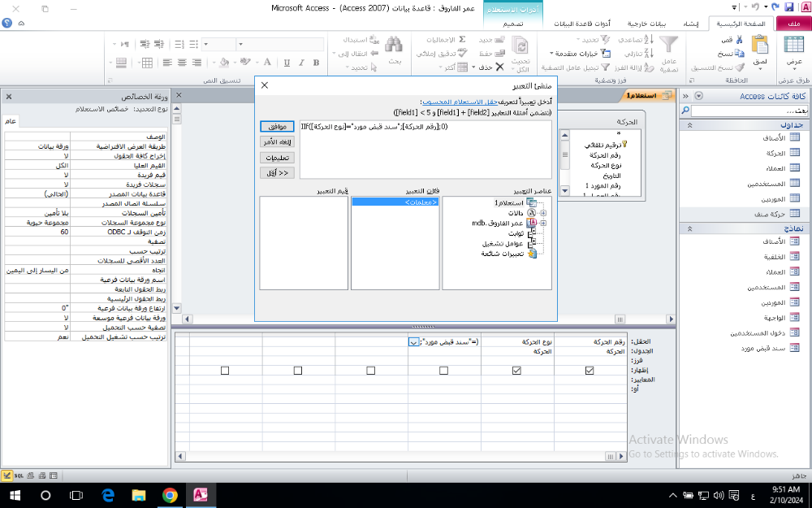This screenshot has height=508, width=812.
Task: Open Microsoft Edge from taskbar
Action: click(x=108, y=495)
